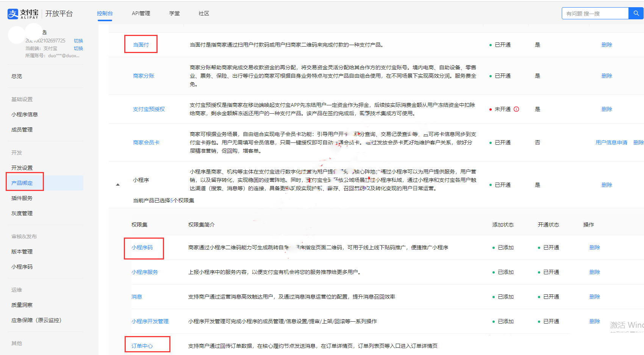Open 总览 in the sidebar
Screen dimensions: 644x355
[17, 76]
